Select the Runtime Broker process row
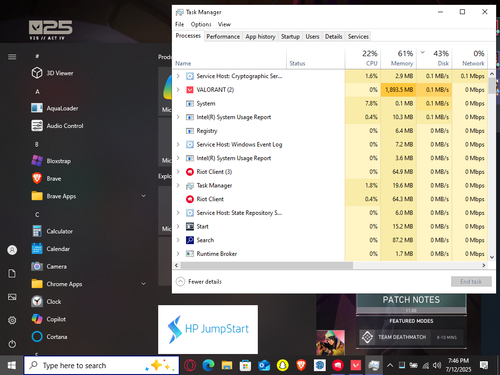 (x=330, y=254)
